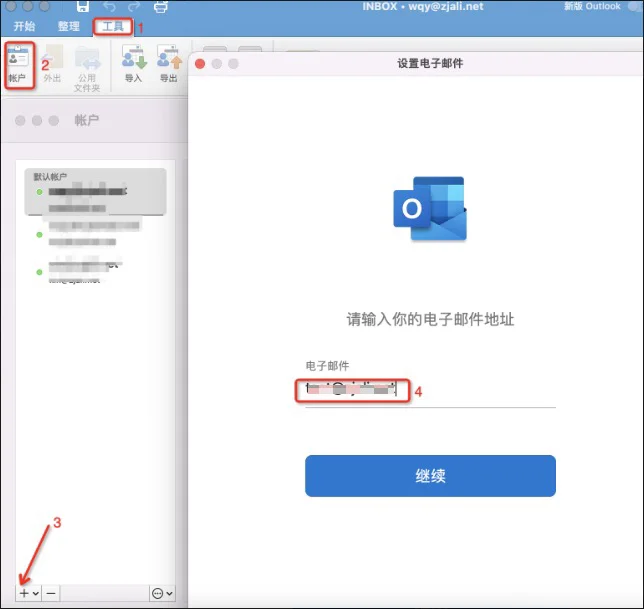Open the 工具 ribbon tab
Viewport: 644px width, 609px height.
pyautogui.click(x=113, y=27)
